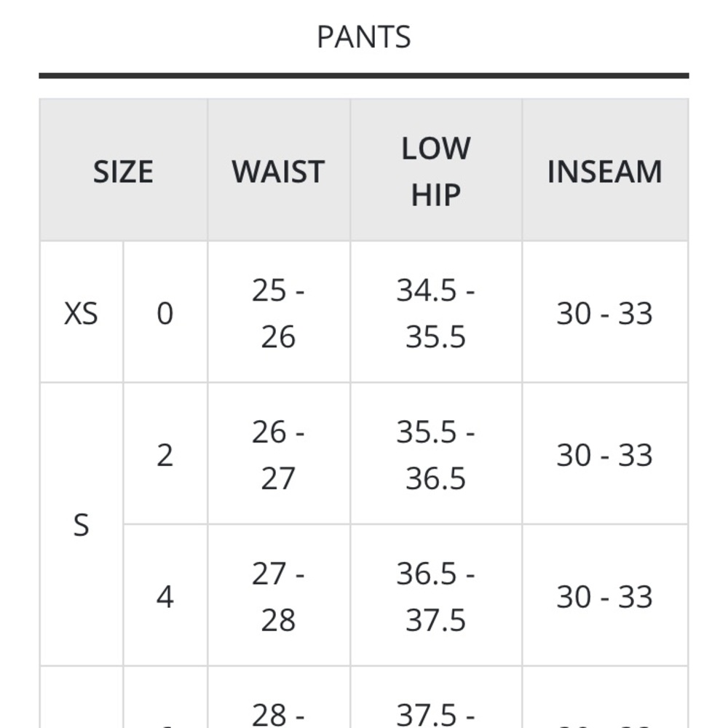Click the size 2 cell
Screen dimensions: 728x728
[x=165, y=454]
